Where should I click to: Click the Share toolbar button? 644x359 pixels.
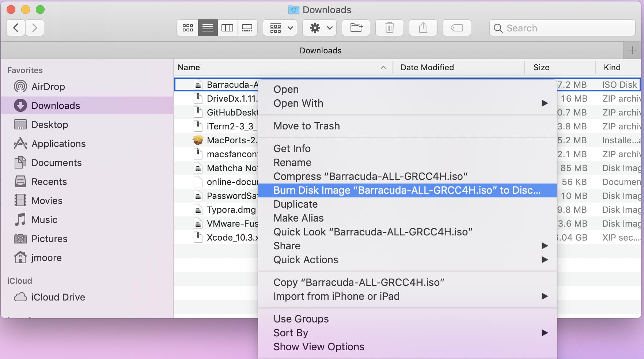coord(423,28)
